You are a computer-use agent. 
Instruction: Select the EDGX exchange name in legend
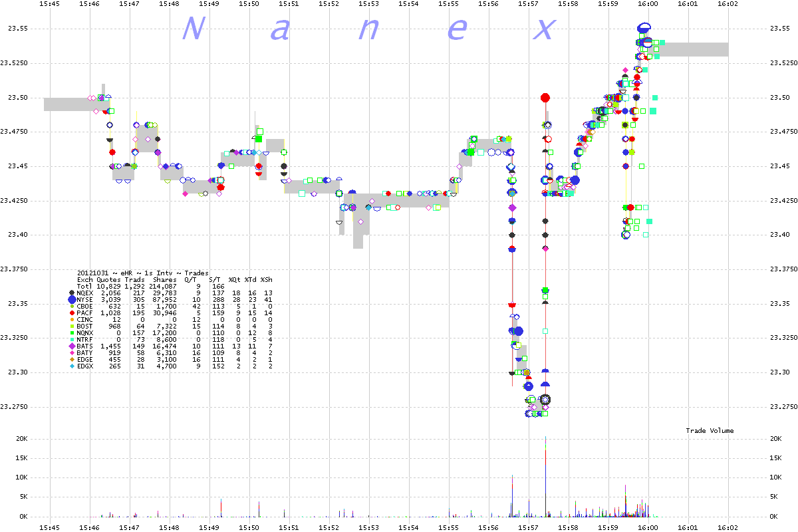tap(85, 366)
